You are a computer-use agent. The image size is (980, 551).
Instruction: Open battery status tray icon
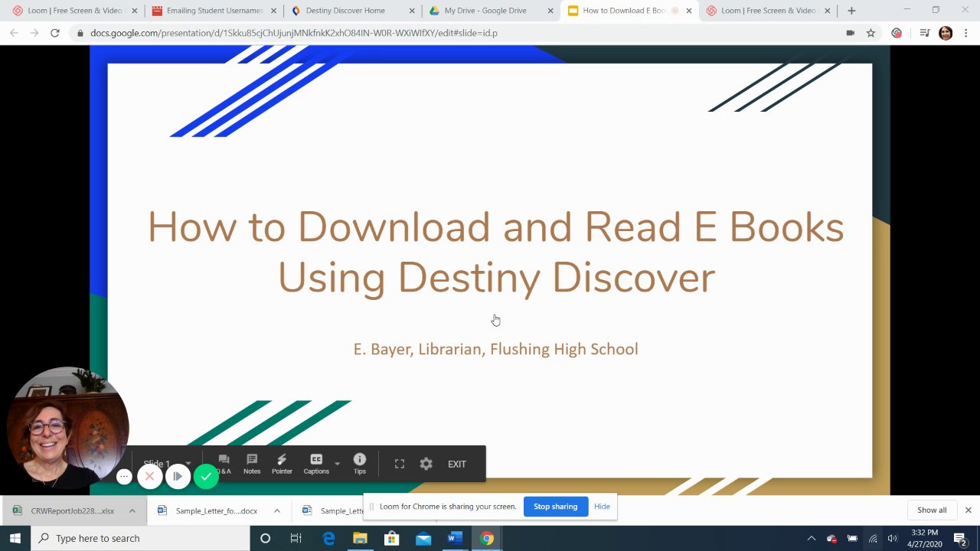[852, 539]
